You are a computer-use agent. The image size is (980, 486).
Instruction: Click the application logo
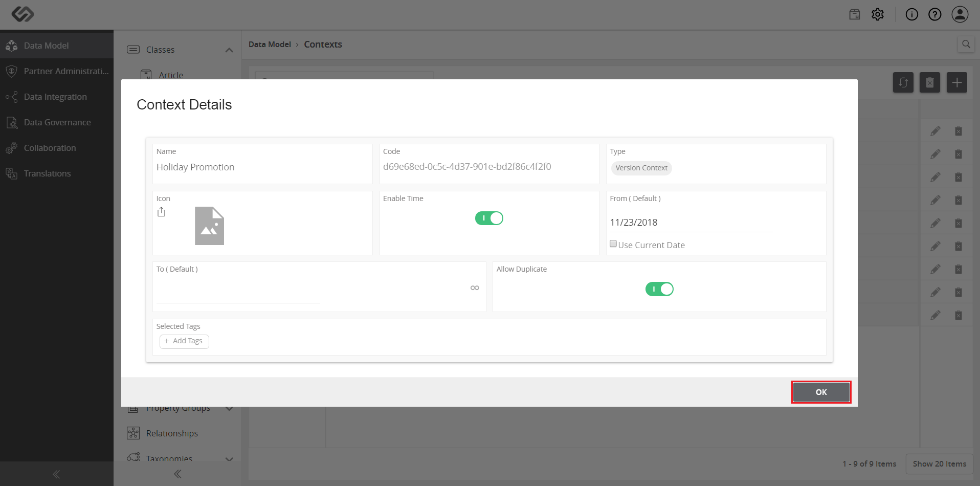click(x=23, y=14)
